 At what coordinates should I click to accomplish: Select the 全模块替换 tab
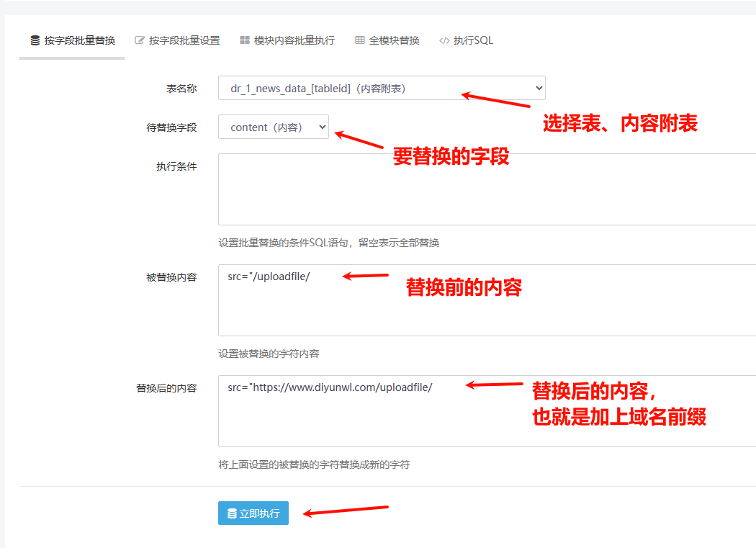387,40
